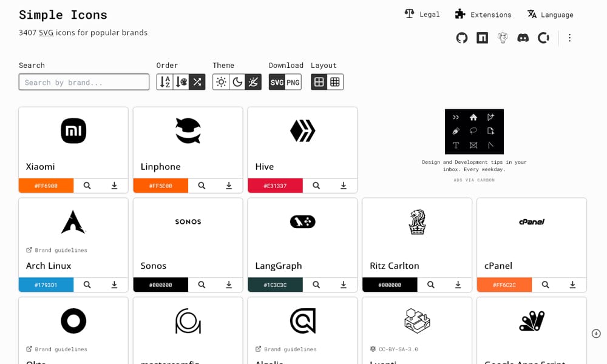Copy Linphone color #FF5E00
607x364 pixels.
coord(161,186)
